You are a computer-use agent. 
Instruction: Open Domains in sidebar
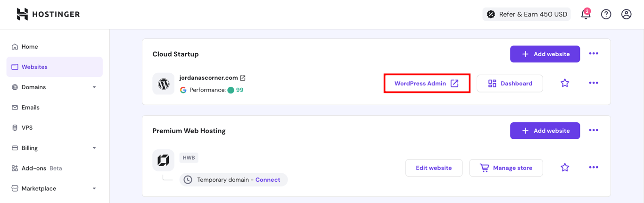coord(55,87)
